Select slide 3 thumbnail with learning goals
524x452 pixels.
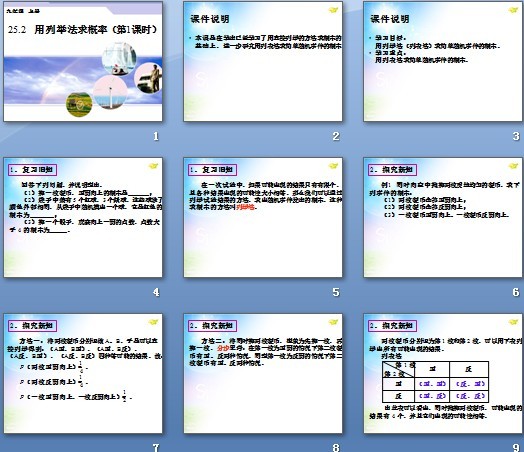tap(443, 61)
